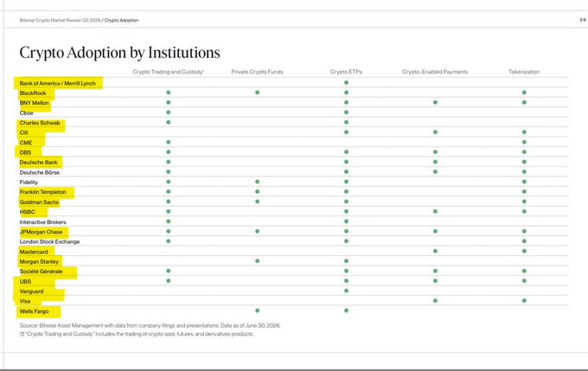This screenshot has height=371, width=588.
Task: Click the 'Mastercard' row label
Action: (34, 252)
